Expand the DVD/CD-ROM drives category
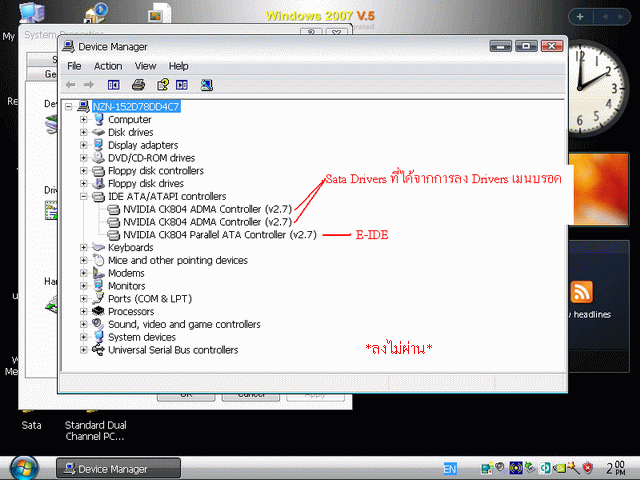The image size is (640, 480). [x=84, y=158]
